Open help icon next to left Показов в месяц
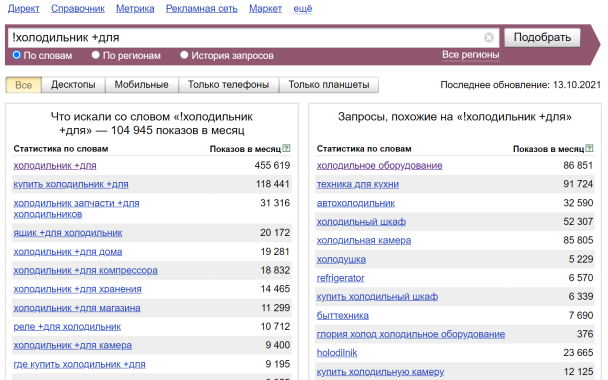 click(x=287, y=148)
